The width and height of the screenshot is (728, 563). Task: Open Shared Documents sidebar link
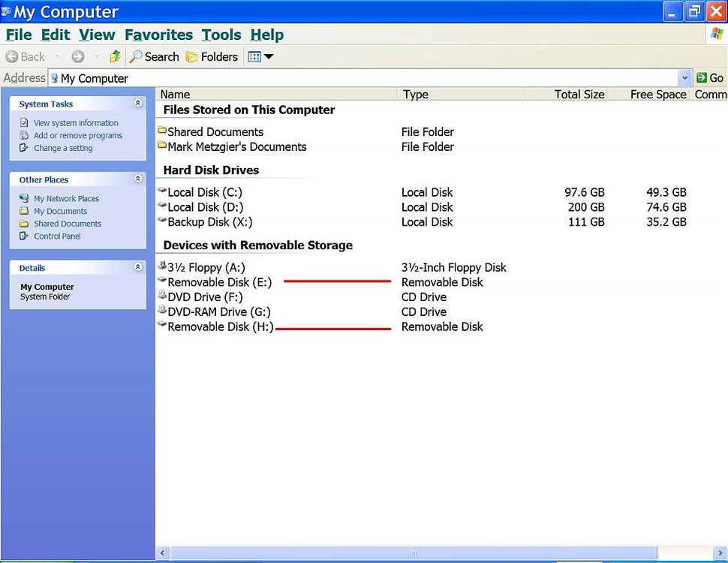pos(68,224)
